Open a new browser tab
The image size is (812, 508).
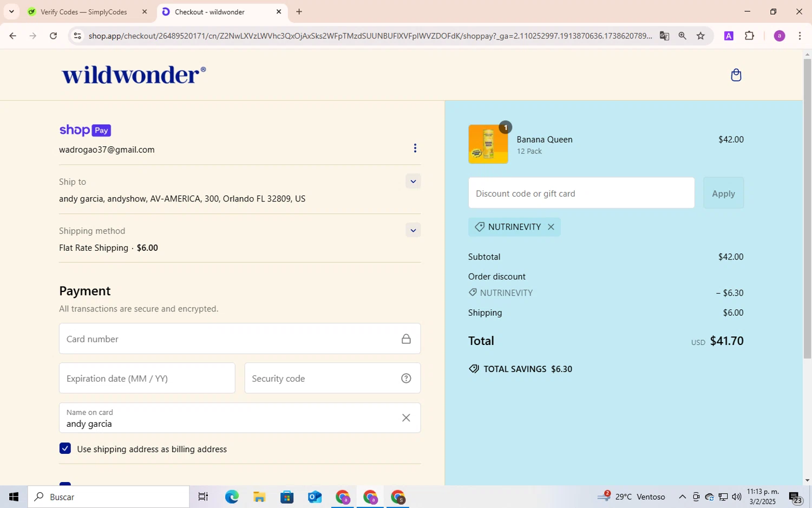click(x=299, y=11)
